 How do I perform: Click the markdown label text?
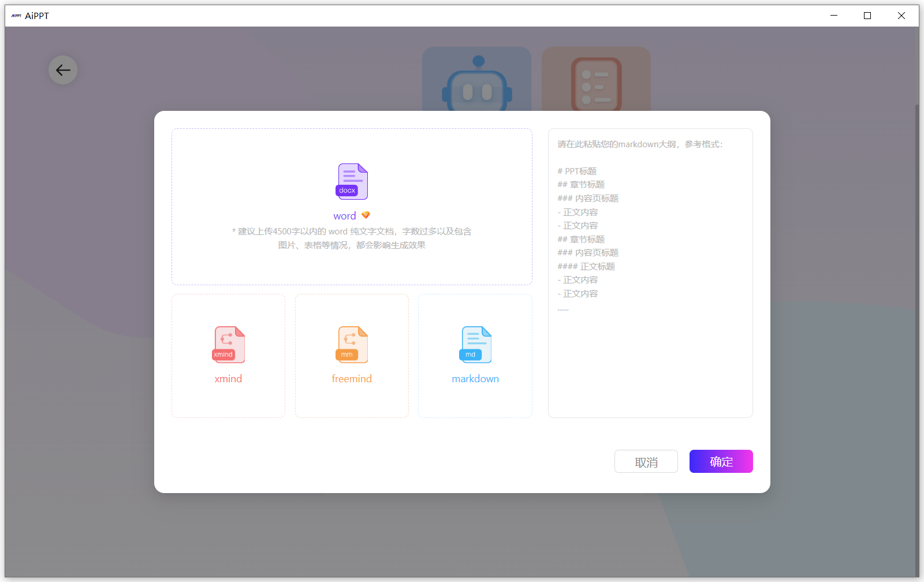[475, 379]
